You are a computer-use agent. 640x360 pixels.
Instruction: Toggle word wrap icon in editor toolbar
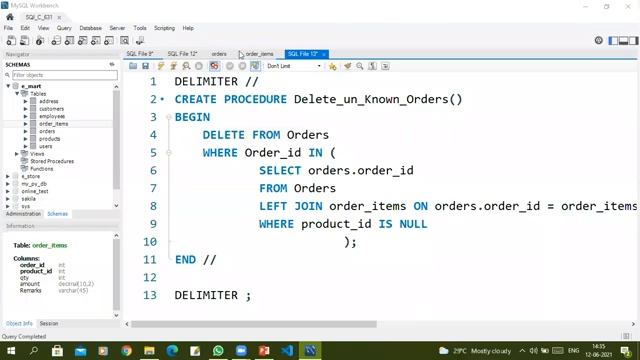pyautogui.click(x=385, y=66)
